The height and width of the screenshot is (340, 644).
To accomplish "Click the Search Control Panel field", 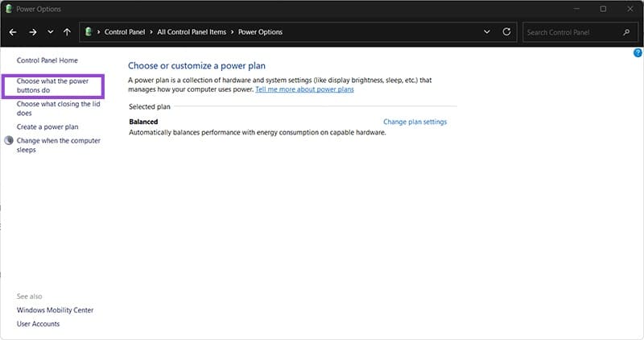I will (580, 32).
